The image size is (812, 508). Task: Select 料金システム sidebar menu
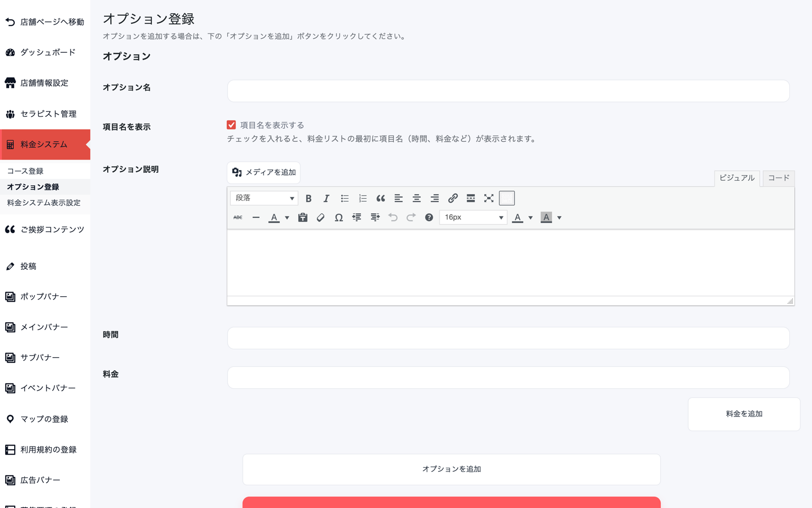[x=45, y=145]
